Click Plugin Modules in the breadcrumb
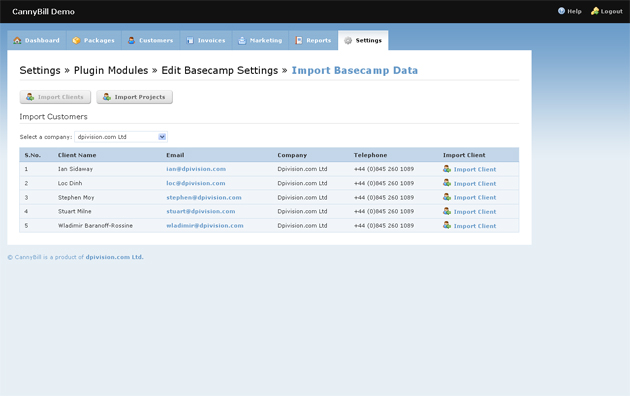This screenshot has width=630, height=396. click(x=111, y=70)
